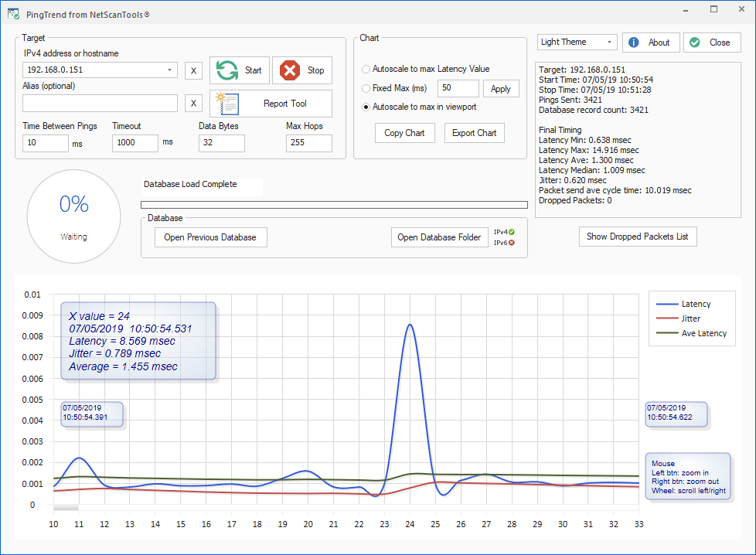This screenshot has height=555, width=756.
Task: Click the IPv6 red status indicator
Action: click(x=511, y=243)
